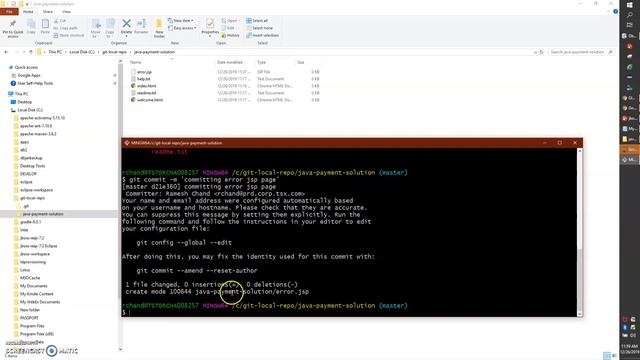This screenshot has height=360, width=640.
Task: Sort by the Date modified column
Action: point(230,62)
